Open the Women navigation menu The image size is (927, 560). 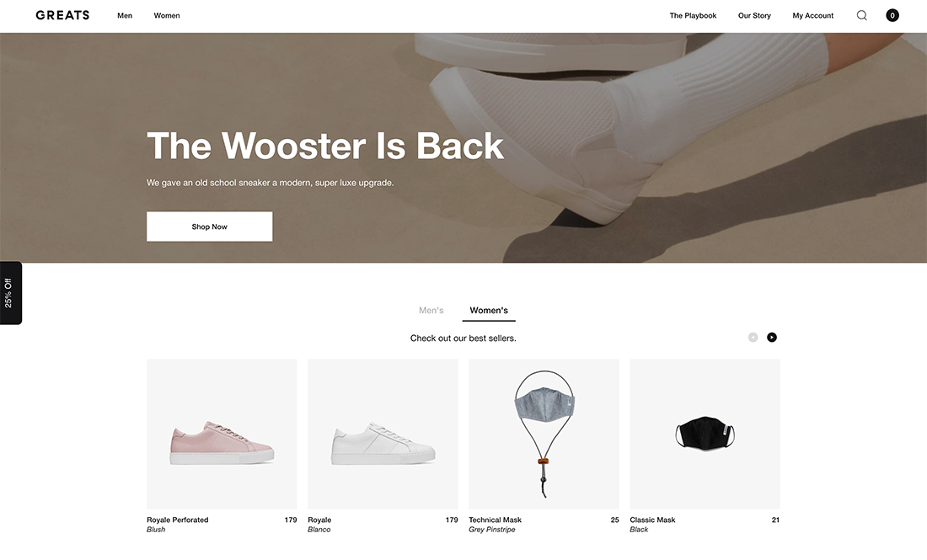(x=167, y=15)
